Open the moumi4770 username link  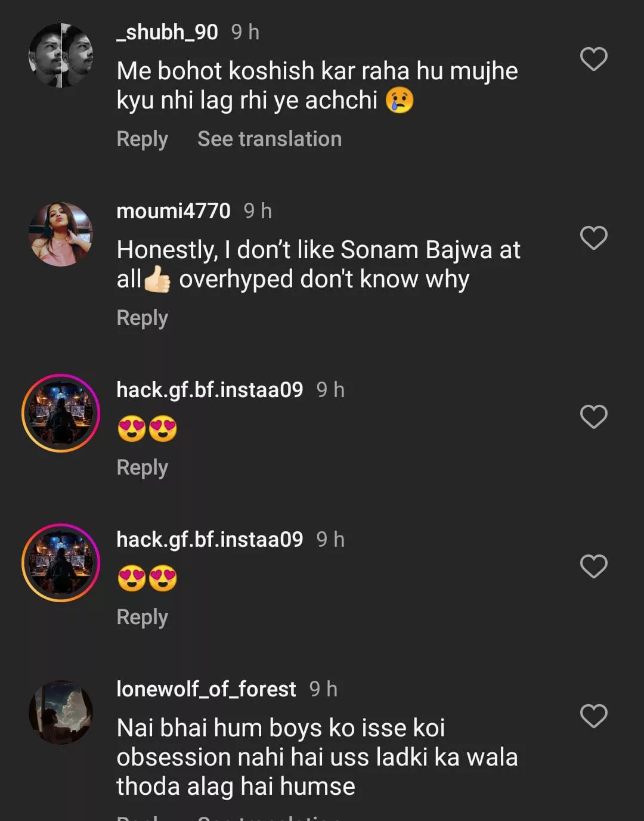174,211
